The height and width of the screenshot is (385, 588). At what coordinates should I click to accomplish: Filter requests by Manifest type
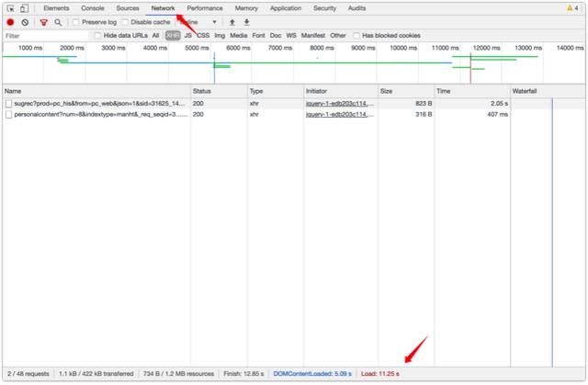tap(313, 36)
